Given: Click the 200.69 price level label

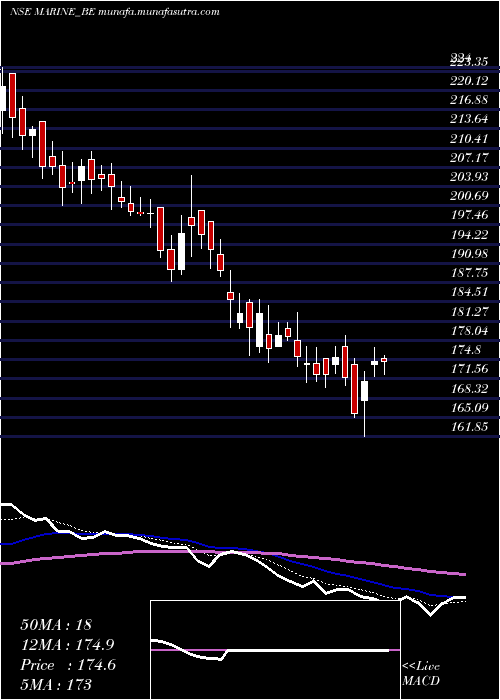Looking at the screenshot, I should 469,196.
